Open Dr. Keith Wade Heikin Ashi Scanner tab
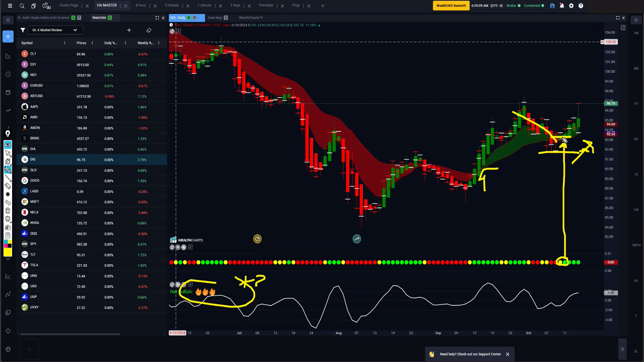644x362 pixels. point(44,18)
